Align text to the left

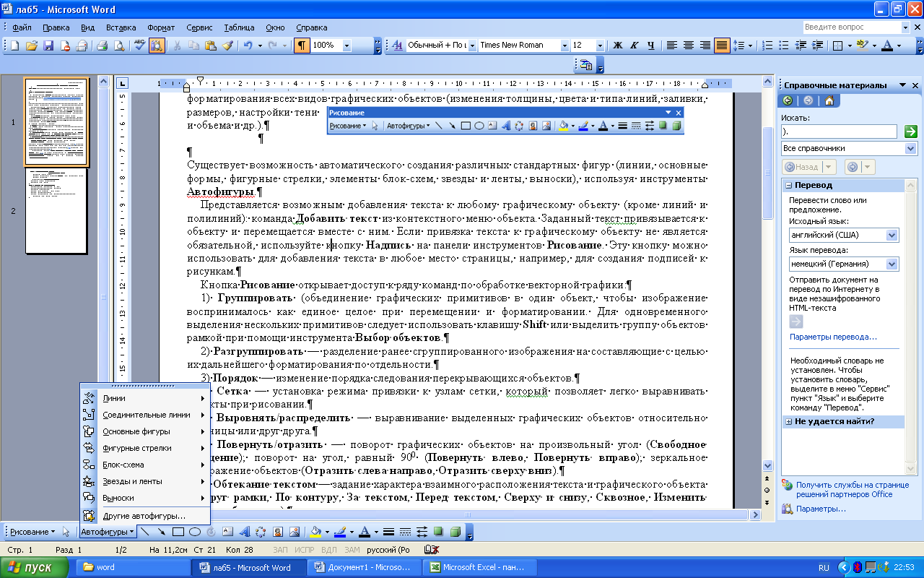pyautogui.click(x=671, y=45)
